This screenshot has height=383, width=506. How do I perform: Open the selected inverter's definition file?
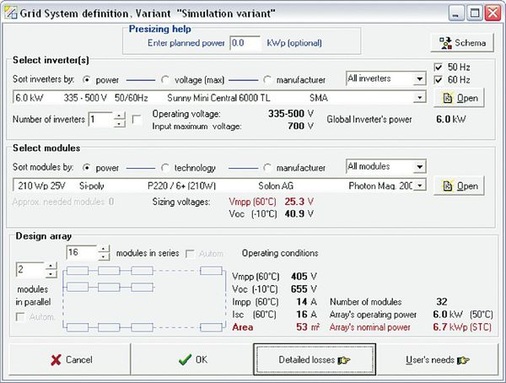click(x=459, y=98)
